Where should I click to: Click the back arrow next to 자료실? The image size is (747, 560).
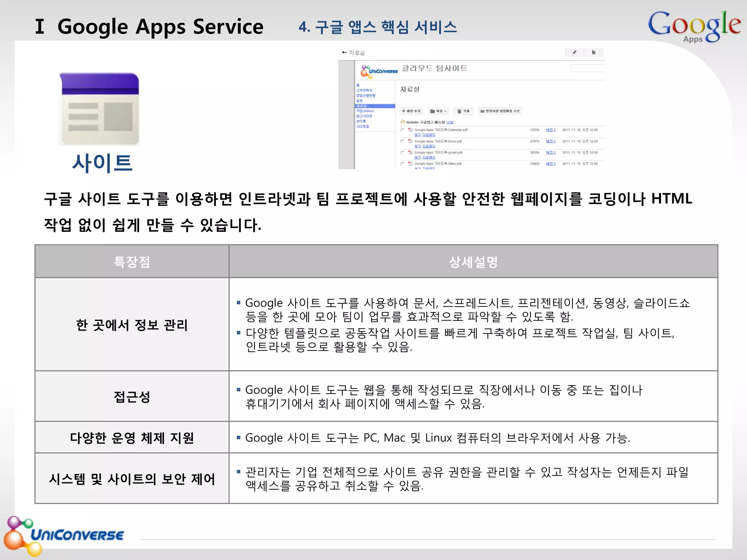pos(344,52)
